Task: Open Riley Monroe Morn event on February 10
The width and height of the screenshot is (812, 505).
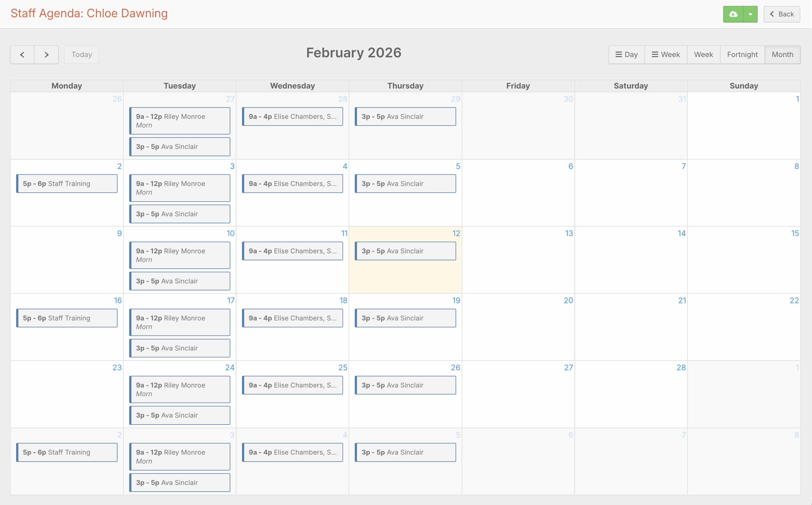Action: pyautogui.click(x=180, y=255)
